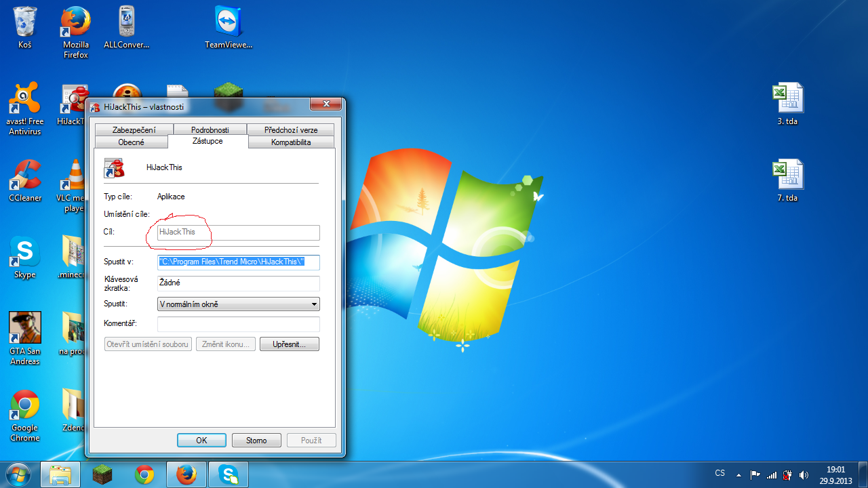Image resolution: width=868 pixels, height=488 pixels.
Task: Switch to the Zabezpečení tab
Action: [134, 129]
